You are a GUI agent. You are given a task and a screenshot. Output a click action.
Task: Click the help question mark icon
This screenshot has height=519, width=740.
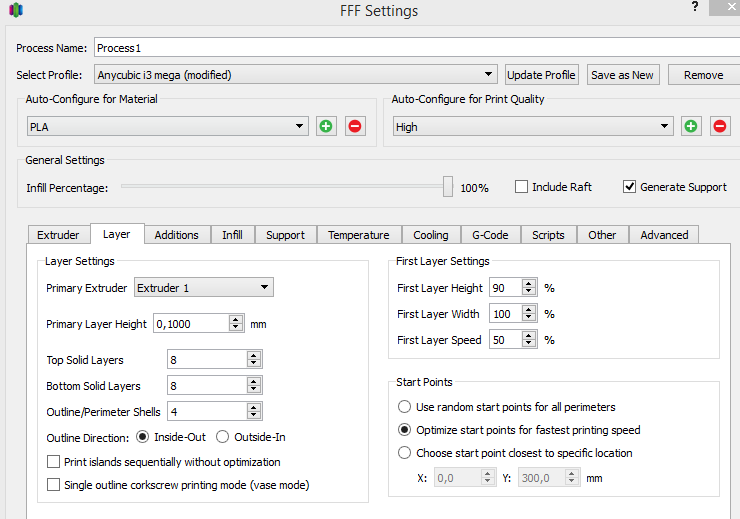point(695,8)
